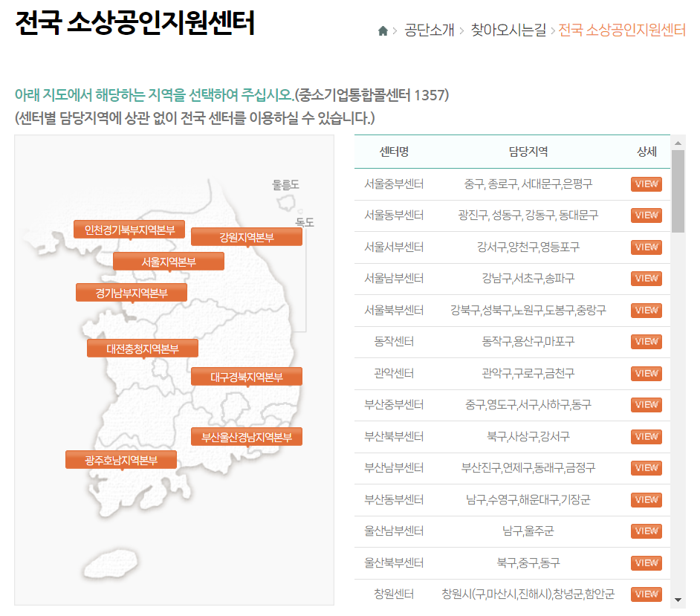
Task: View details for 창원센터
Action: tap(646, 594)
